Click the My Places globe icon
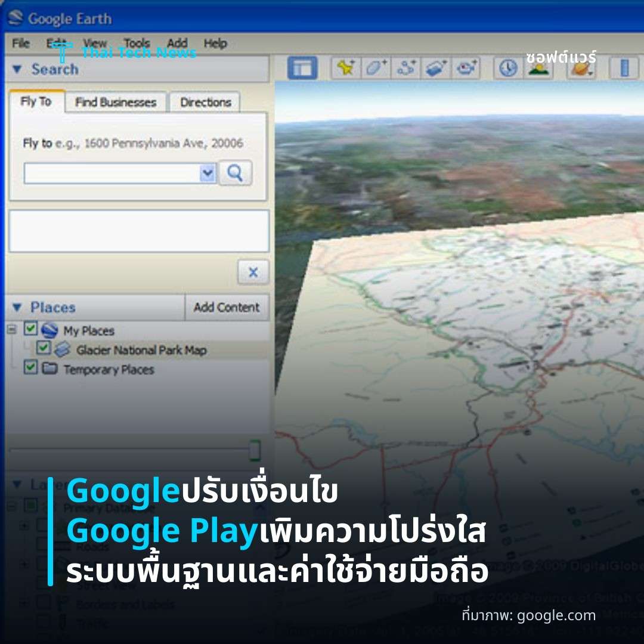 click(x=49, y=330)
